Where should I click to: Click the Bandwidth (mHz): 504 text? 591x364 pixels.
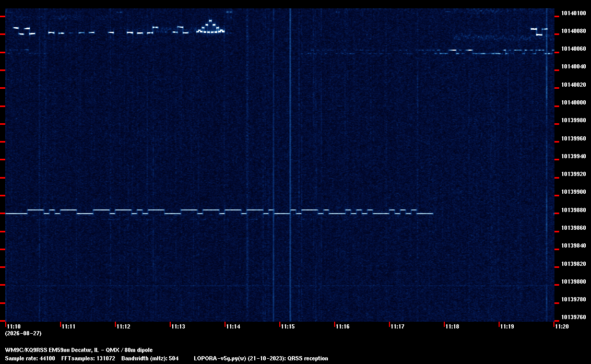(x=150, y=358)
